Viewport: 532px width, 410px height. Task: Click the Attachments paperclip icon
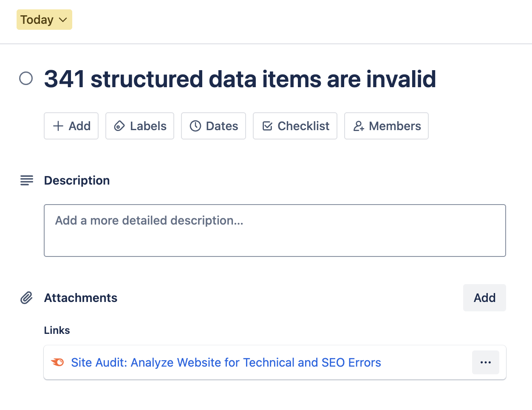click(x=26, y=298)
